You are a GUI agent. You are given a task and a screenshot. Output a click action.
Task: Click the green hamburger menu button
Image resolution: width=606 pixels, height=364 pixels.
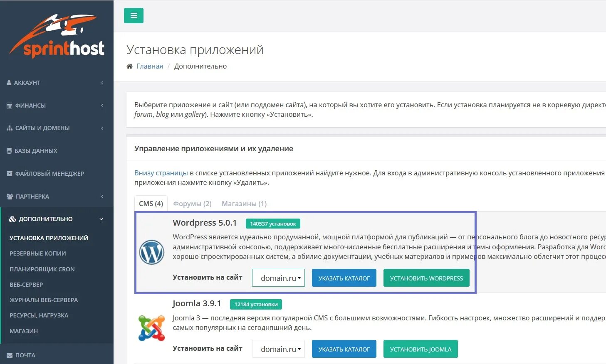click(134, 16)
